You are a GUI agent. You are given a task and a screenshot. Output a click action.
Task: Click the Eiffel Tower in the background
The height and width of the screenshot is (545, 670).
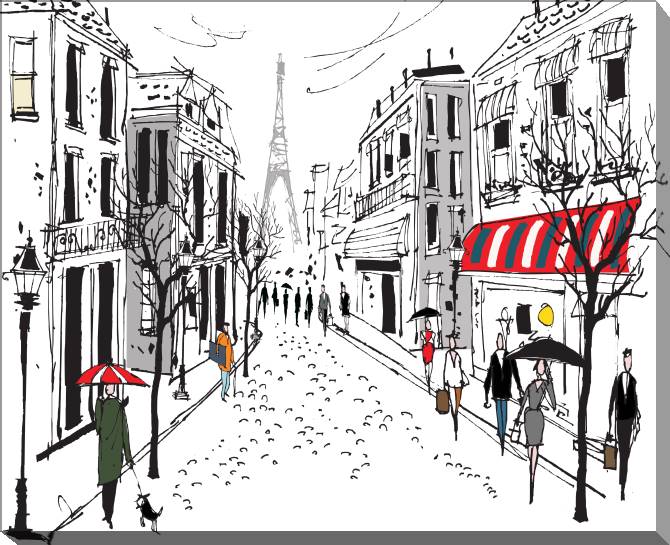(281, 150)
